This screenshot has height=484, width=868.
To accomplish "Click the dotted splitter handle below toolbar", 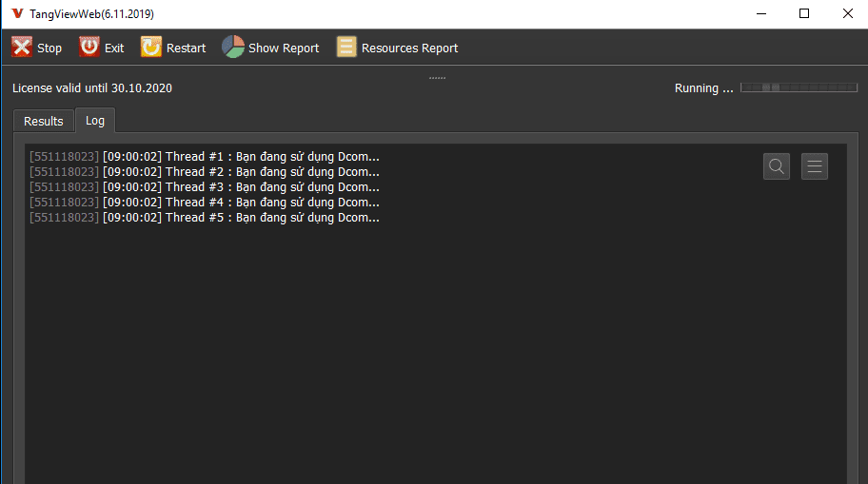I will 437,77.
